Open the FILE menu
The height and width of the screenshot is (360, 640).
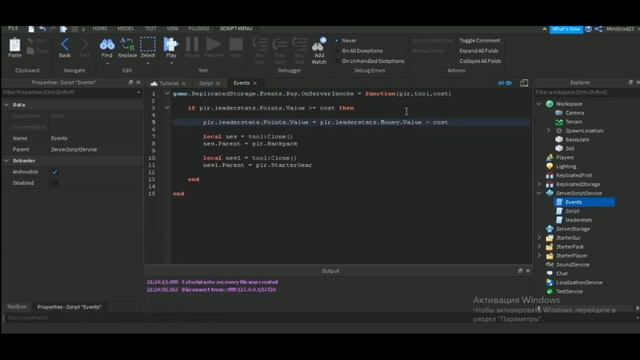pyautogui.click(x=13, y=29)
